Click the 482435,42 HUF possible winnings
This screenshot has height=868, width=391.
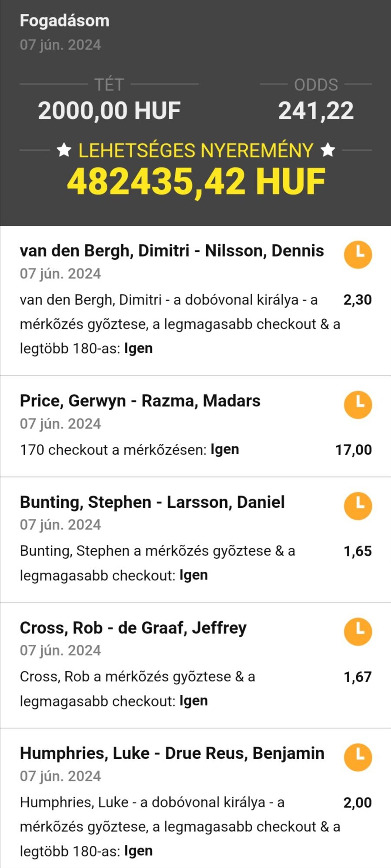(x=196, y=181)
